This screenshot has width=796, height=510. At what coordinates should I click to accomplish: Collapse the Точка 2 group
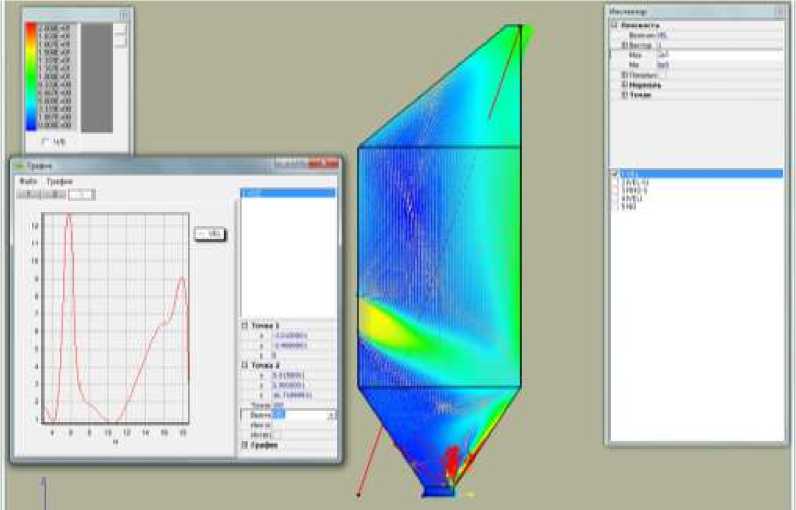[245, 365]
